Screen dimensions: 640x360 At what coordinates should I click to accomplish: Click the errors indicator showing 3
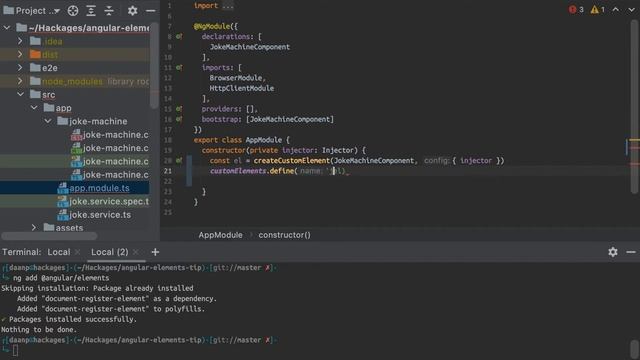tap(576, 9)
